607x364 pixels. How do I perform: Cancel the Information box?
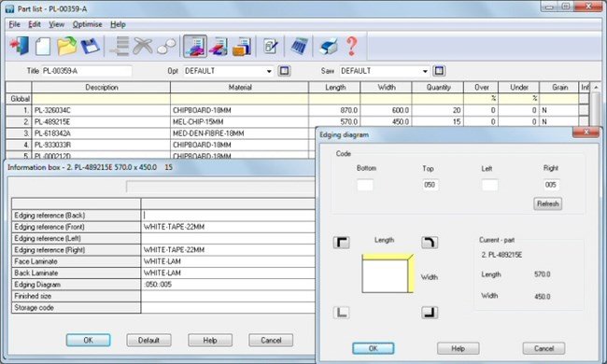tap(271, 340)
